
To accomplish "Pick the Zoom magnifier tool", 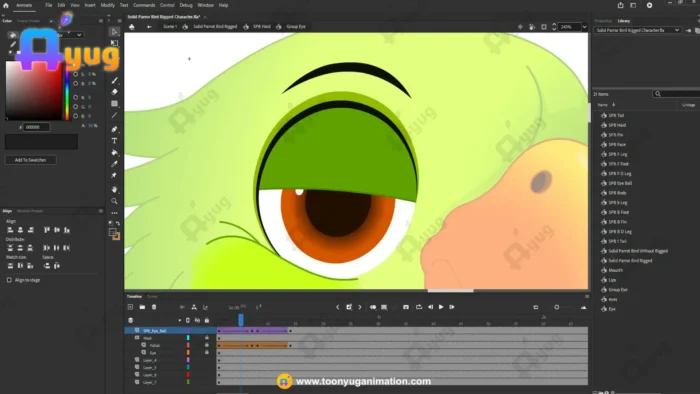I will pos(114,201).
